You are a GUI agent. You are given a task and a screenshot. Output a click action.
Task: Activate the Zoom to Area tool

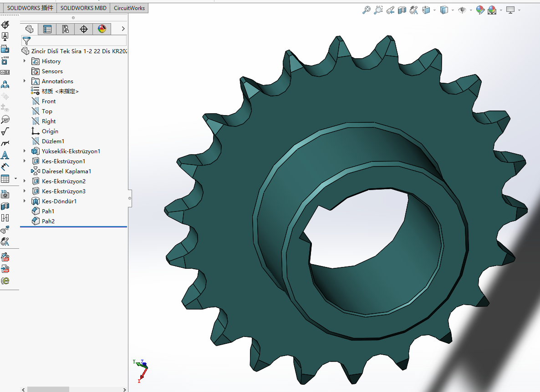tap(378, 10)
